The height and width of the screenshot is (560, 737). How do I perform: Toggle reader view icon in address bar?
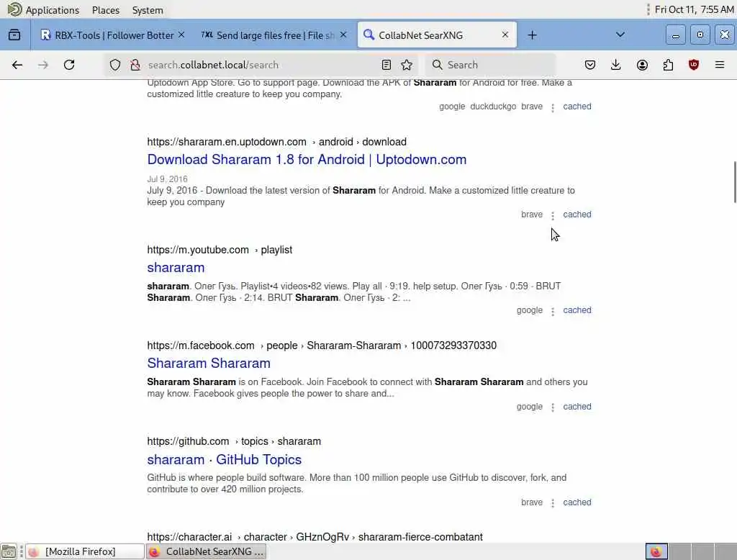coord(386,65)
